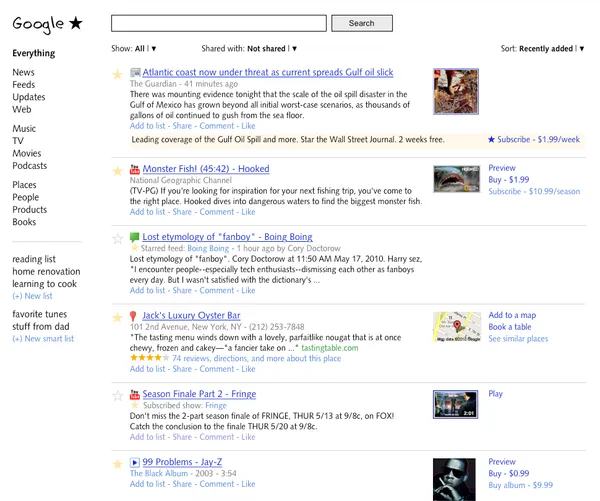Click Buy - $1.99 for Monster Fish

[509, 180]
